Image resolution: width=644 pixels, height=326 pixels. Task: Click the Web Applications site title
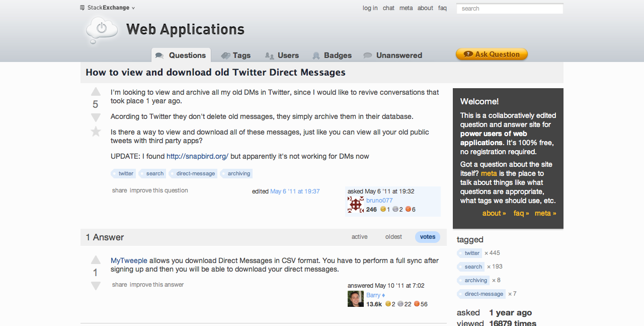click(185, 29)
